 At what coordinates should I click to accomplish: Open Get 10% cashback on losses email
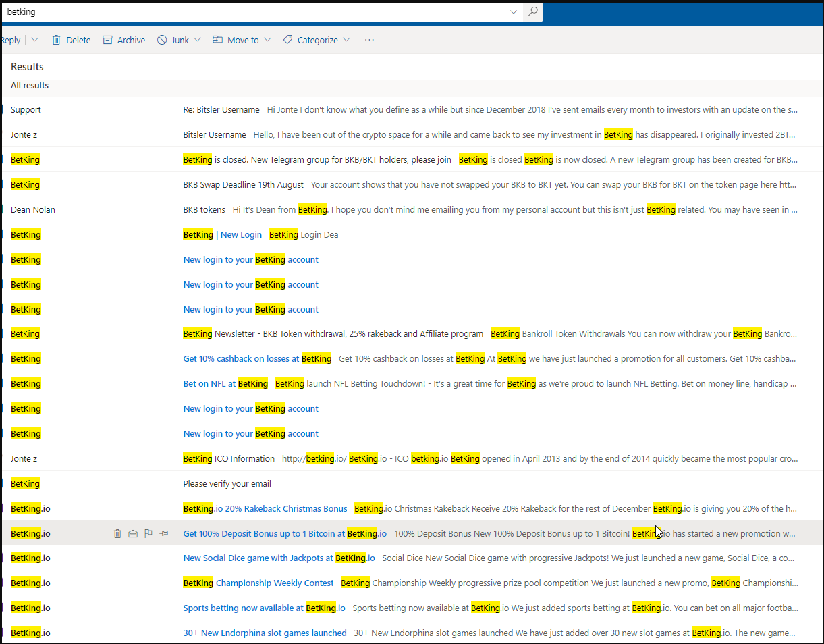[x=412, y=358]
